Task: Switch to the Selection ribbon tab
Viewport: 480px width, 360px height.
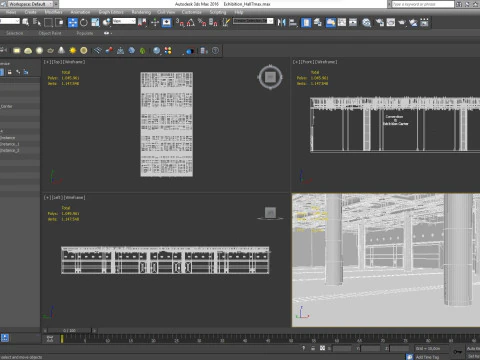Action: pos(14,33)
